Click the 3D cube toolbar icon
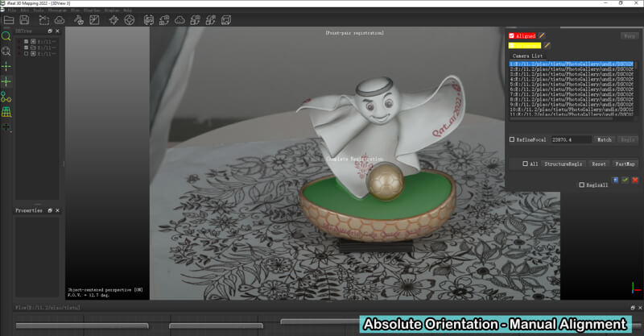 [x=226, y=19]
